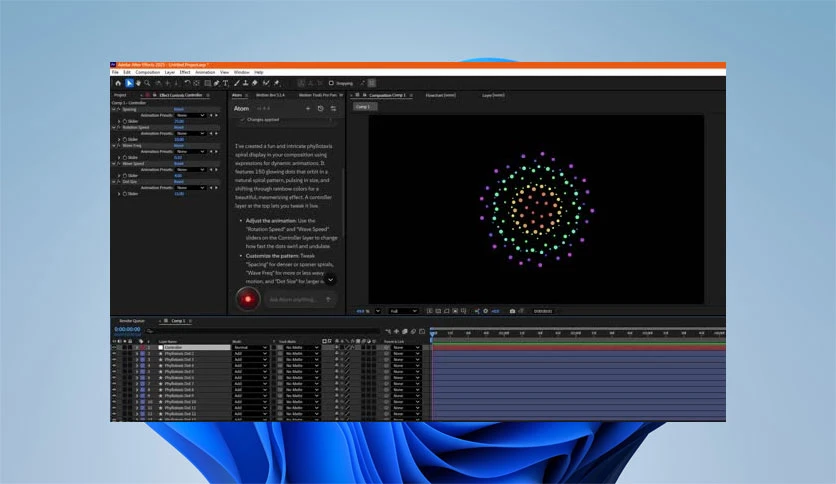Select the Hand tool
Viewport: 836px width, 484px height.
tap(138, 83)
